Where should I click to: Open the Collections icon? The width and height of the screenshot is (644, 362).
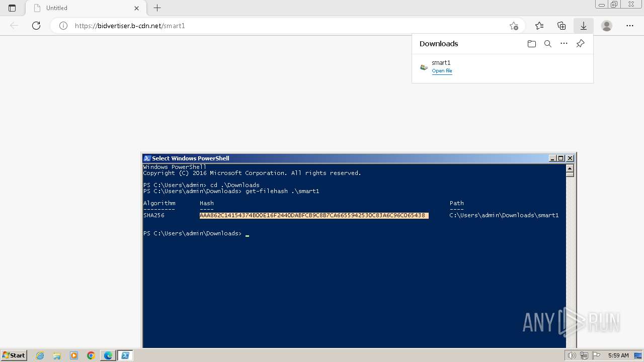pos(561,26)
